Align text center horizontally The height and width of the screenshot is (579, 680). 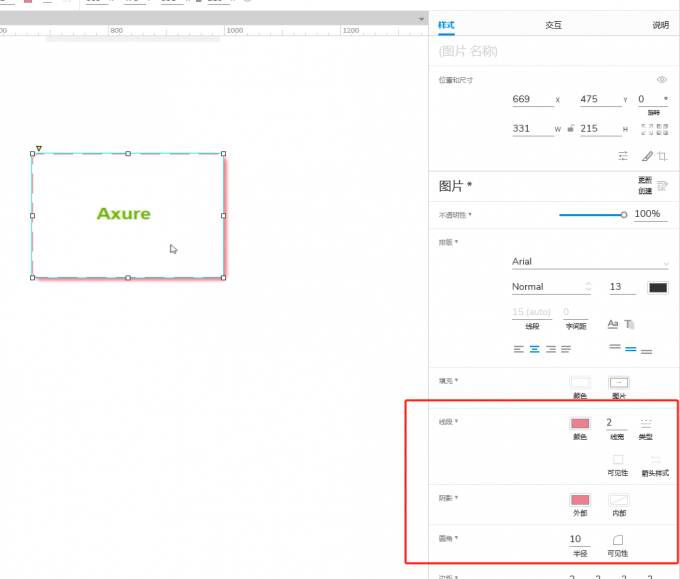tap(535, 349)
